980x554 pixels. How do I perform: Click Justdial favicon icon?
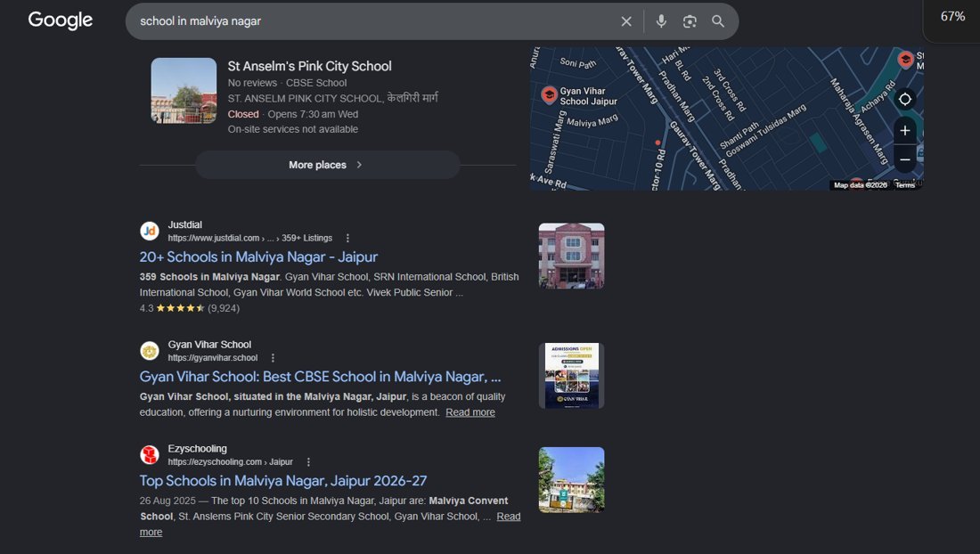tap(150, 231)
